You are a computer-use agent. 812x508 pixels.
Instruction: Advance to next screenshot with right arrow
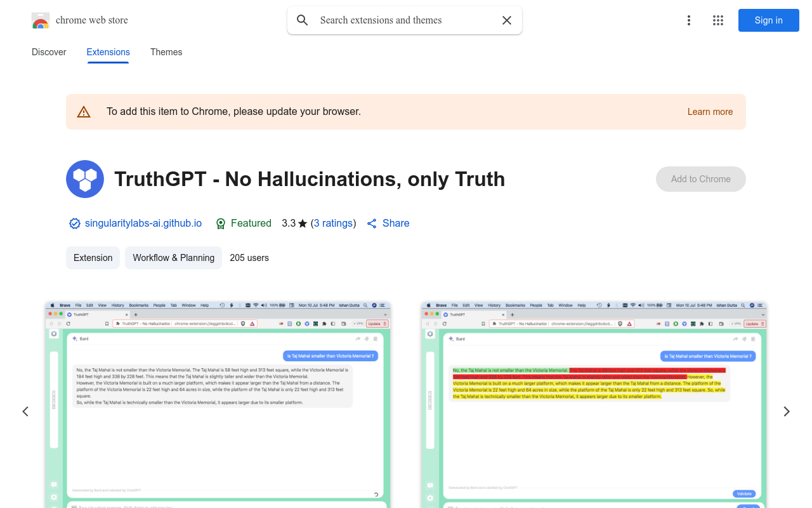point(787,411)
